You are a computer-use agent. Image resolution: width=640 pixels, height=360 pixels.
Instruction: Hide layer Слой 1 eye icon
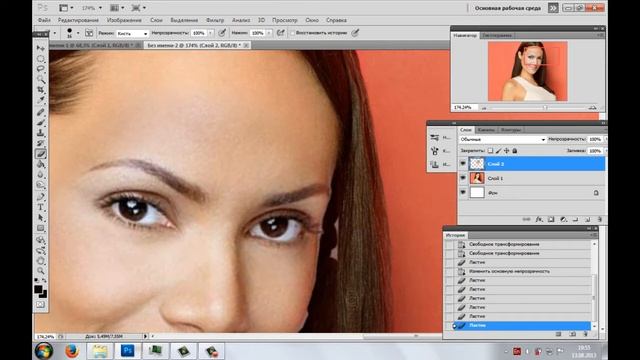(x=463, y=178)
